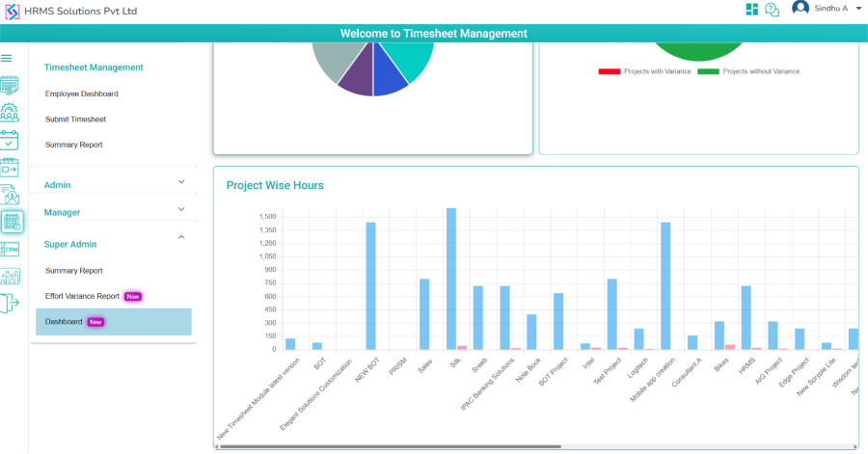
Task: Click the bar chart analytics sidebar icon
Action: tap(11, 277)
